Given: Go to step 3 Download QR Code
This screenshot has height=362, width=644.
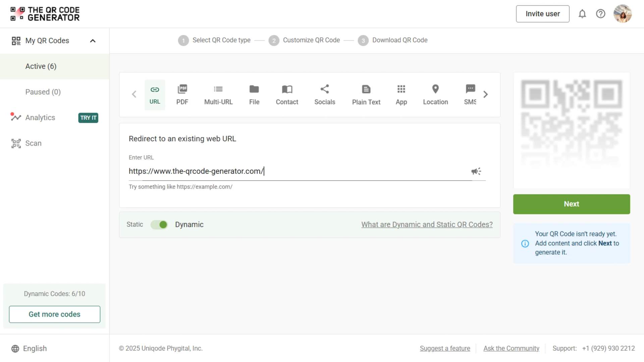Looking at the screenshot, I should pos(393,40).
